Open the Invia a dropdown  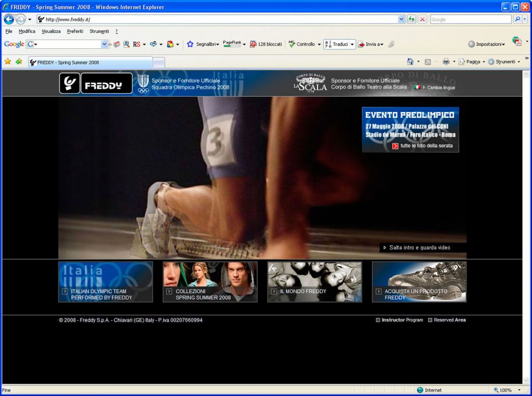tap(371, 44)
